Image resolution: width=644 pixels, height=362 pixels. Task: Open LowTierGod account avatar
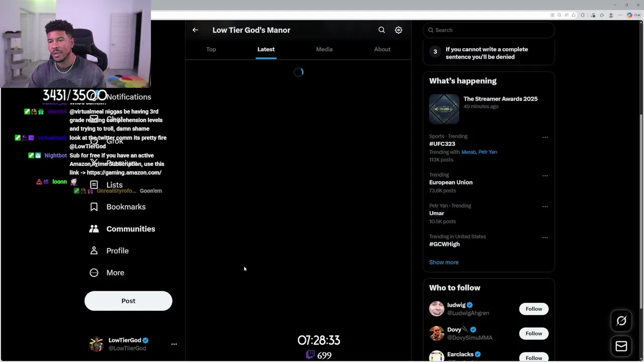click(x=96, y=344)
